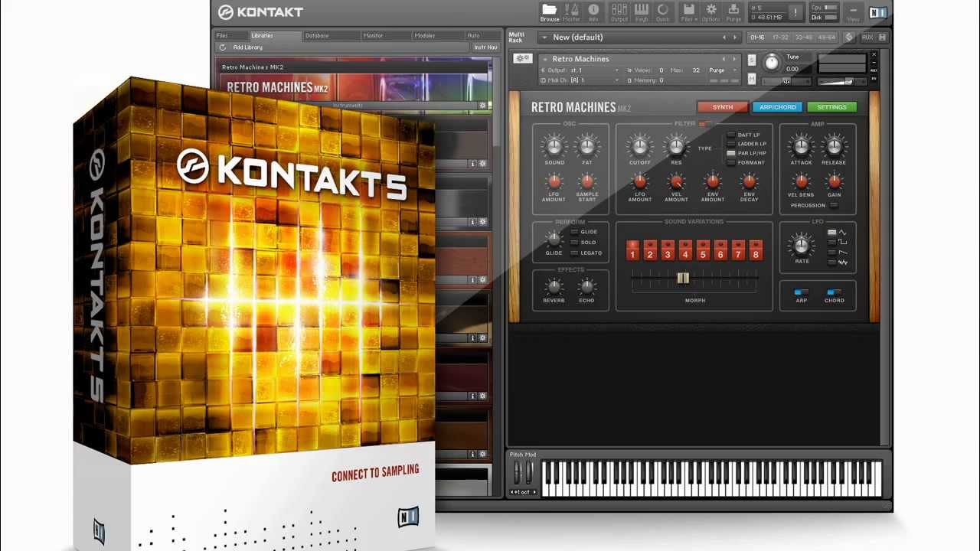Toggle the CHORD switch
This screenshot has height=551, width=980.
pos(834,292)
